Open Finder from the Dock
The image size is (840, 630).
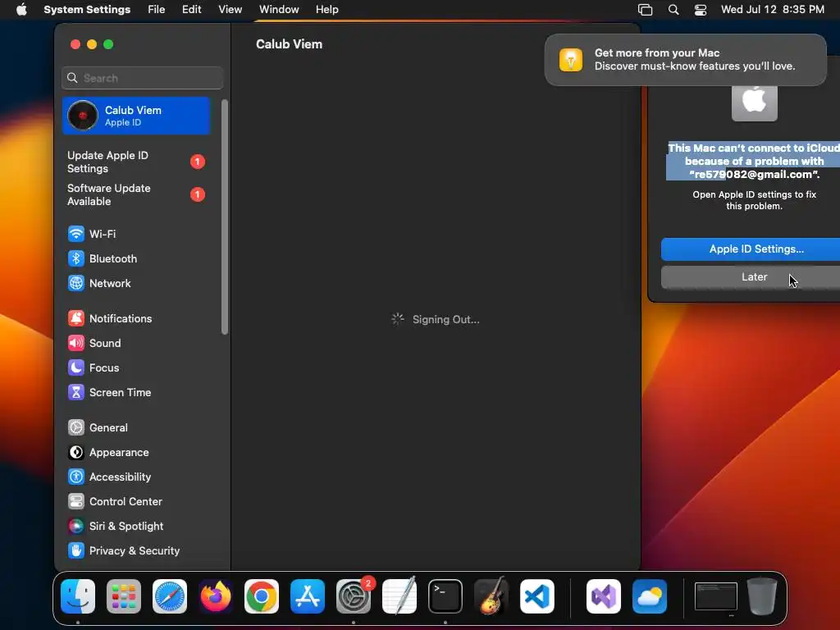pos(78,596)
